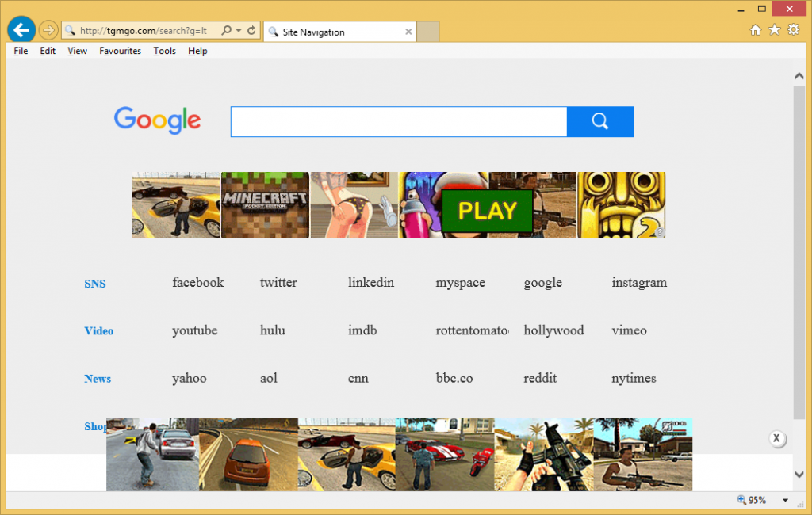
Task: Open the facebook link
Action: 197,283
